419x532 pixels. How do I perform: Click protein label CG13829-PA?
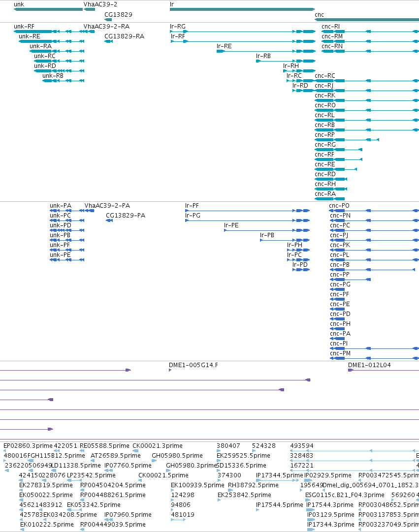[x=126, y=216]
